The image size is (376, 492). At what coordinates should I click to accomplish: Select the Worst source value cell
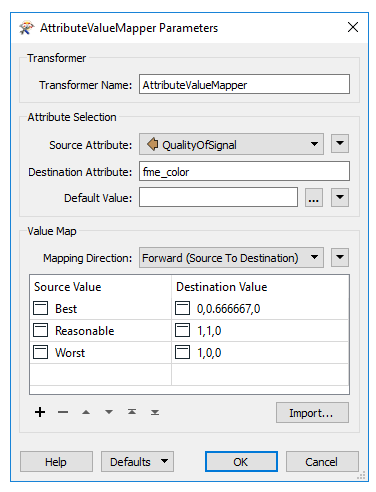coord(100,352)
